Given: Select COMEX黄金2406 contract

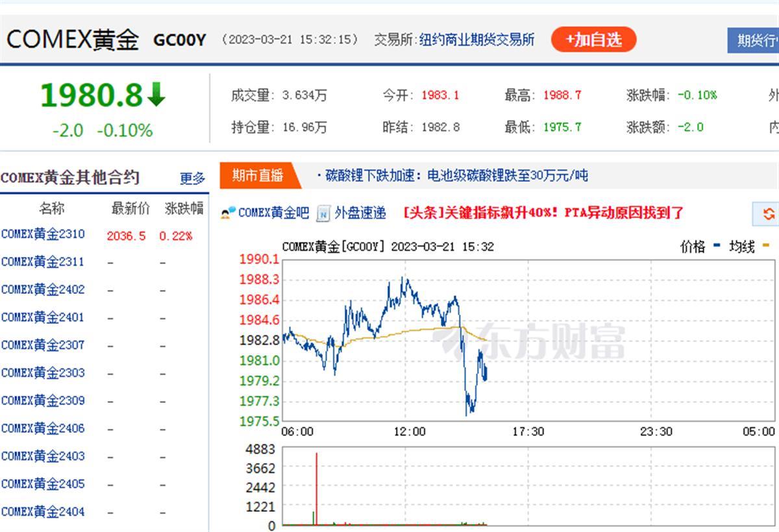Looking at the screenshot, I should 43,428.
